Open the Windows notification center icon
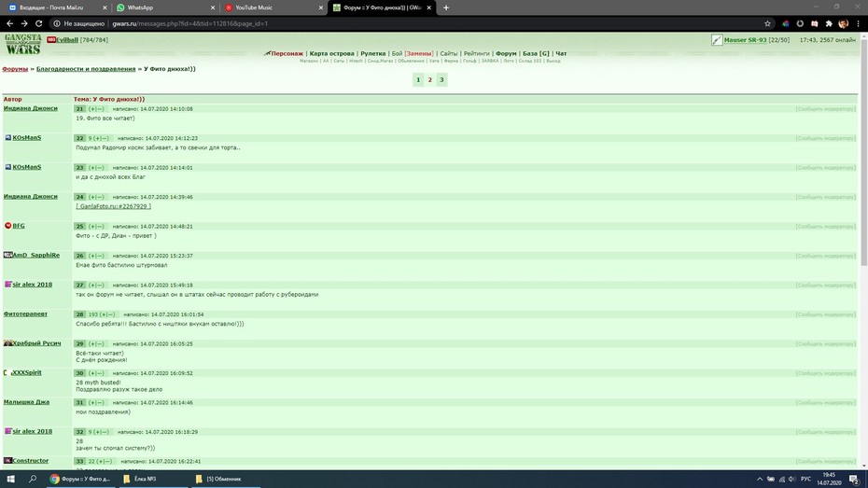This screenshot has width=868, height=488. coord(854,479)
